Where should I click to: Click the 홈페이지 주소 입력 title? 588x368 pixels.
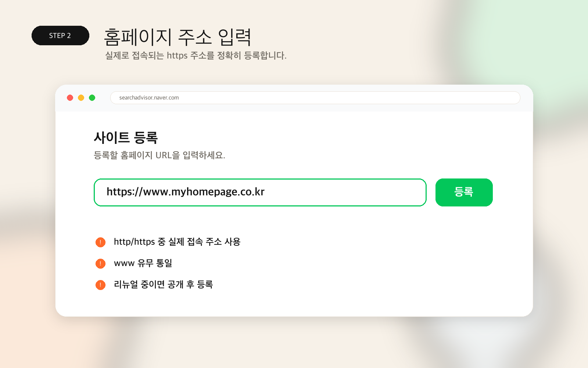[178, 37]
